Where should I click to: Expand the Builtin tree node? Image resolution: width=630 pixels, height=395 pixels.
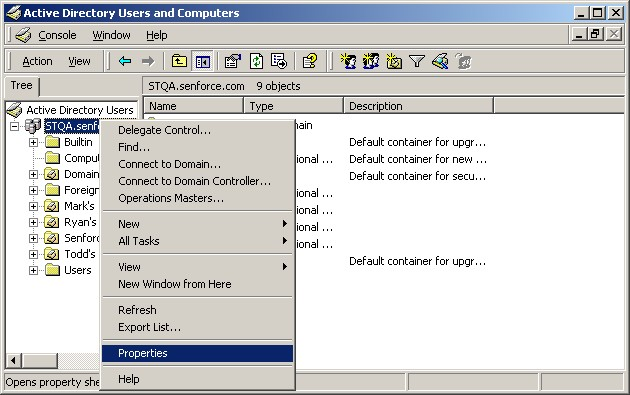point(33,142)
